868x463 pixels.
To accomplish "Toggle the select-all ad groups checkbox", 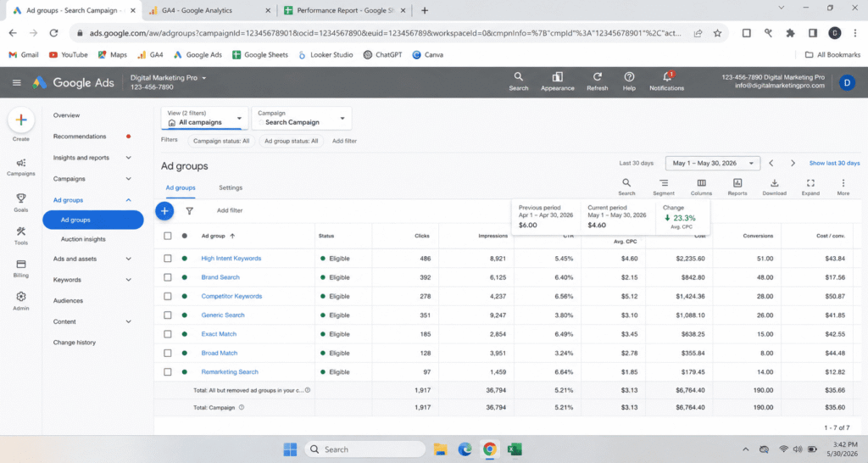I will 168,236.
